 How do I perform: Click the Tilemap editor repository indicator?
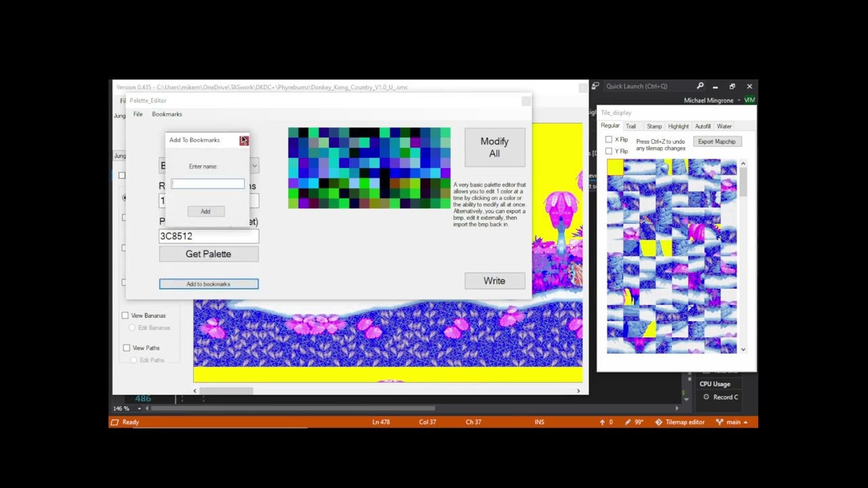coord(680,422)
